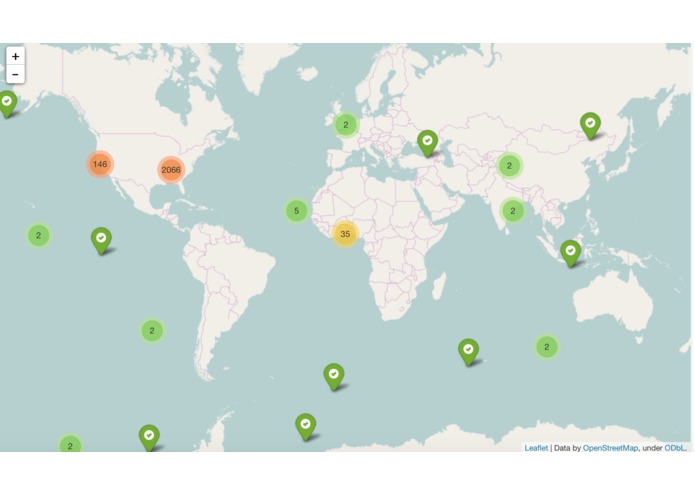Open the 2 cluster over eastern India
The image size is (695, 494).
(512, 211)
